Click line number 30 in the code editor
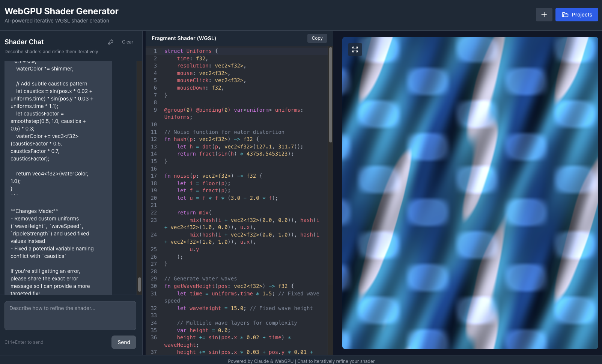The image size is (602, 364). pyautogui.click(x=154, y=286)
